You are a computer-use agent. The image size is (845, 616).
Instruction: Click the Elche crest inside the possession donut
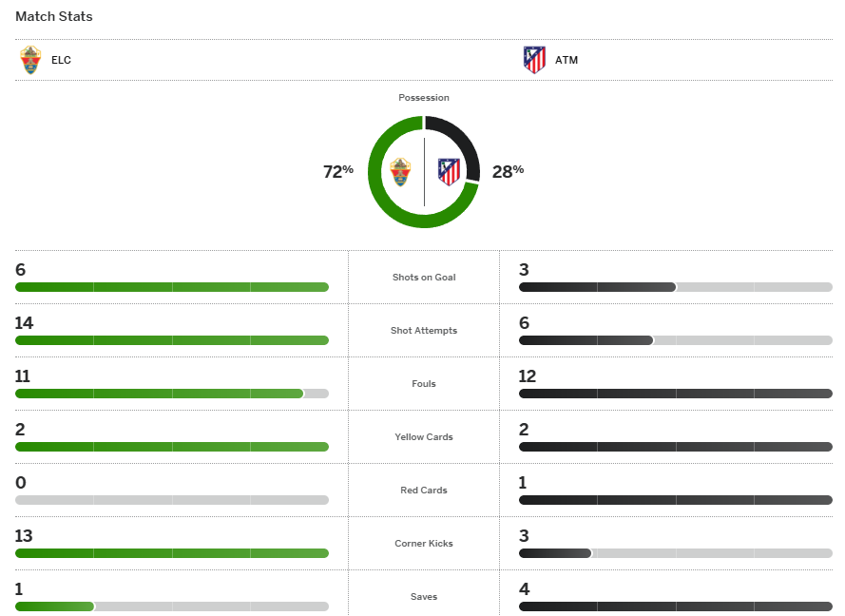pyautogui.click(x=401, y=172)
